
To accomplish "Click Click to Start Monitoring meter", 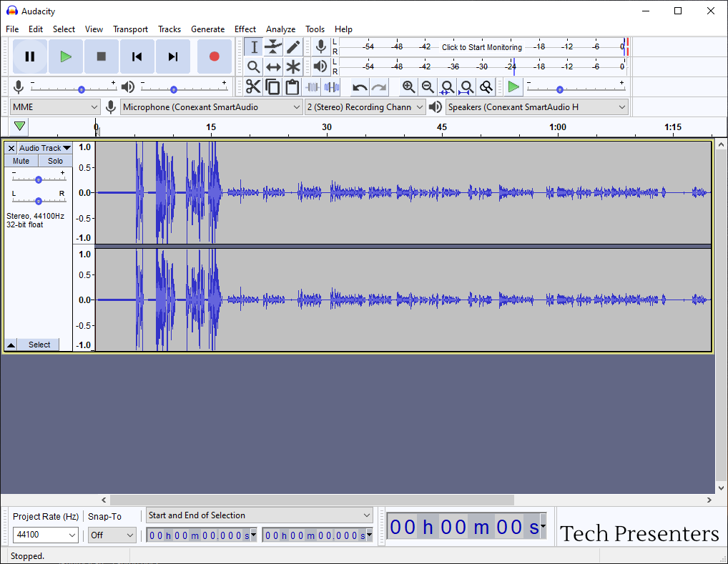I will coord(481,47).
